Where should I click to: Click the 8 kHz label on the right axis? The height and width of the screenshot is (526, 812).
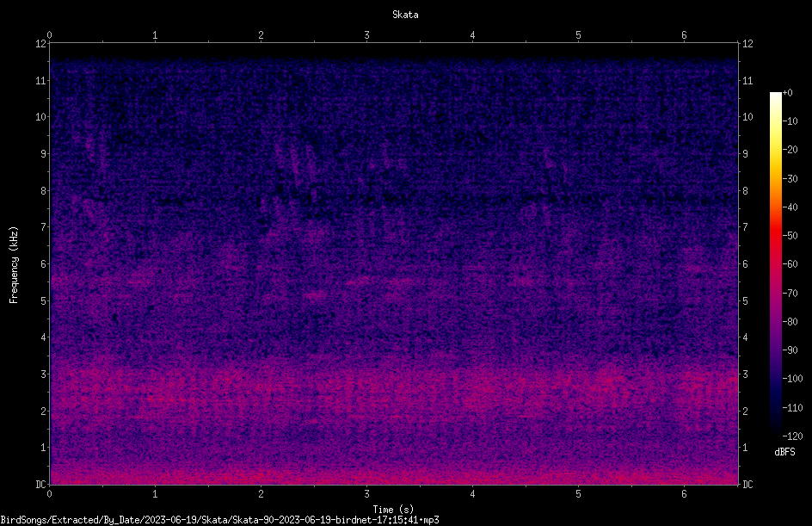[x=745, y=191]
